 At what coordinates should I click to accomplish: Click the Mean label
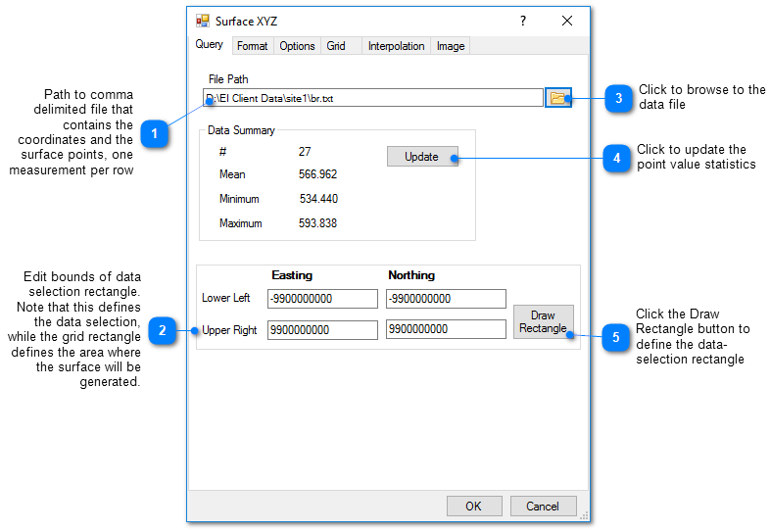(232, 174)
